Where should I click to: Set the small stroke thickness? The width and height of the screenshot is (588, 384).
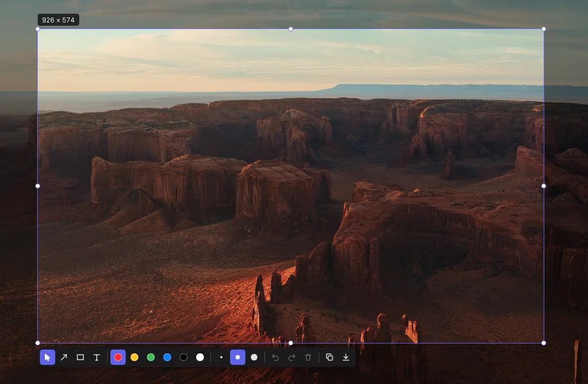click(221, 357)
